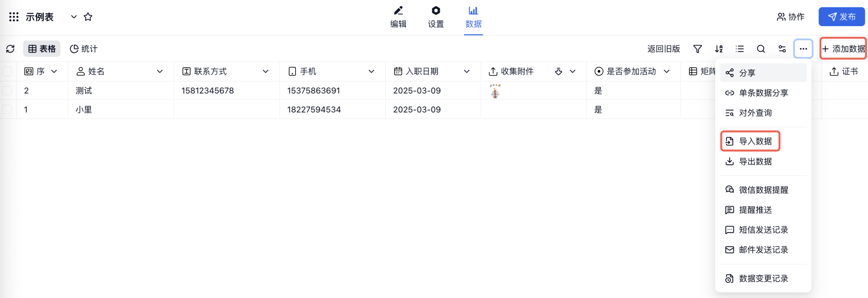
Task: Select the 统计 statistics view
Action: click(x=84, y=49)
